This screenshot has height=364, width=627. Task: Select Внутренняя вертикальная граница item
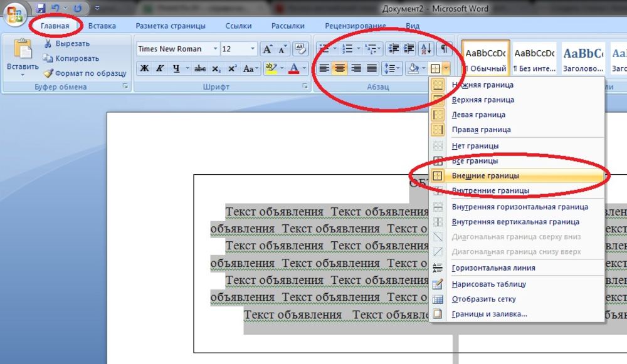pos(517,222)
